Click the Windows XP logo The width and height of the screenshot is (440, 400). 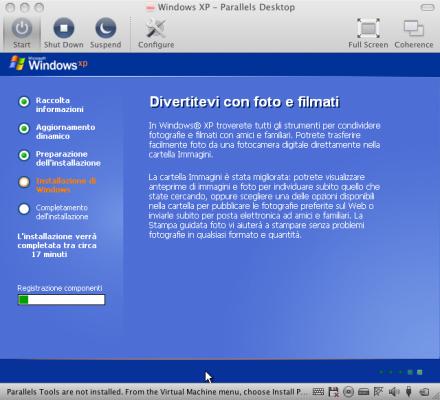click(x=49, y=63)
